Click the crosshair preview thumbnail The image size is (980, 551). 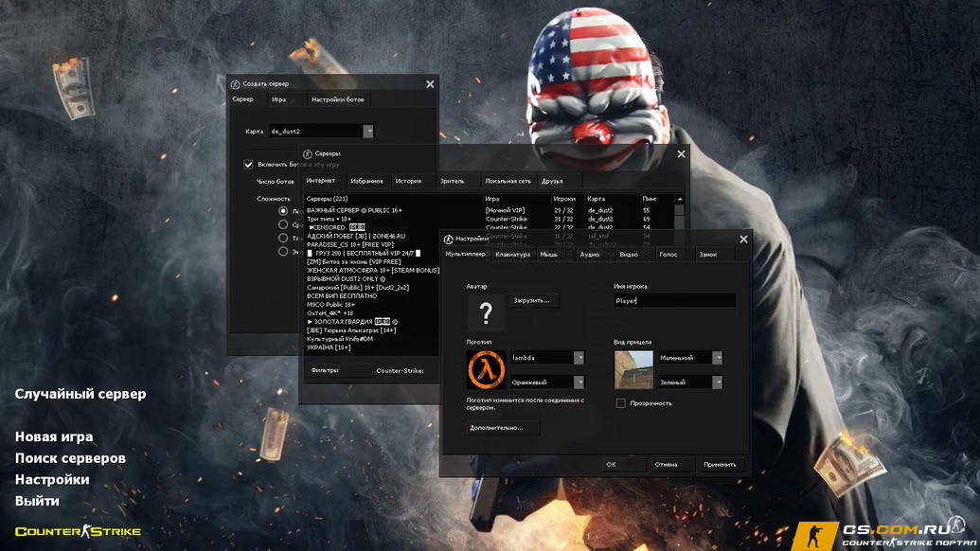pyautogui.click(x=633, y=369)
